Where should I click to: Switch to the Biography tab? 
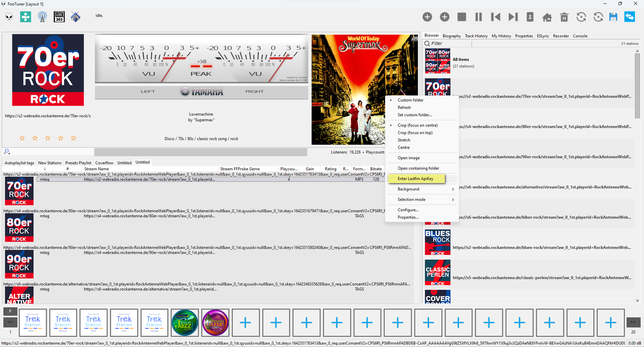(452, 36)
